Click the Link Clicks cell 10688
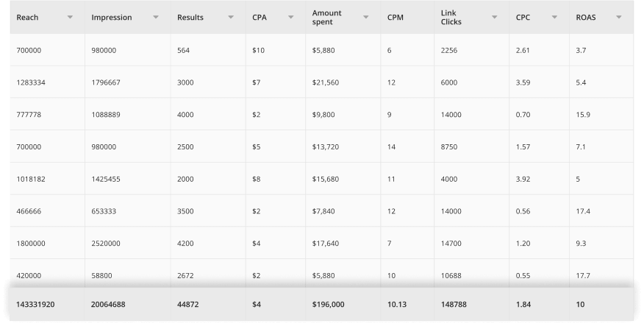644x326 pixels. point(471,275)
